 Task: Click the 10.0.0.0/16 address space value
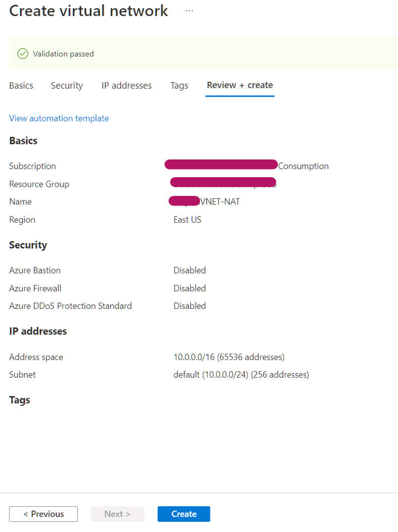coord(229,357)
